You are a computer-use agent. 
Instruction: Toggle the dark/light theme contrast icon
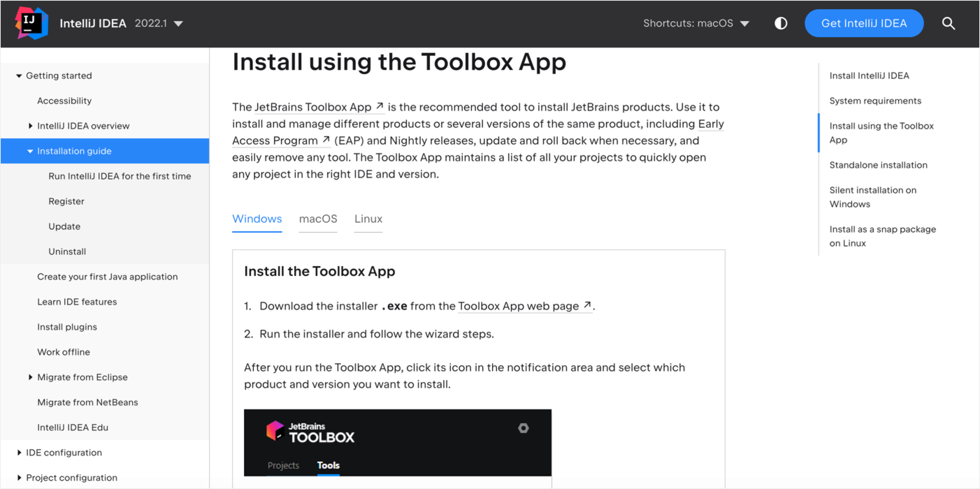coord(780,23)
